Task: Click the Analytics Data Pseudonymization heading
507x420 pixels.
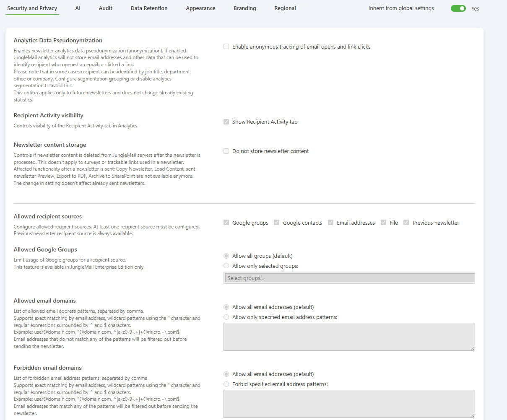Action: pyautogui.click(x=58, y=40)
